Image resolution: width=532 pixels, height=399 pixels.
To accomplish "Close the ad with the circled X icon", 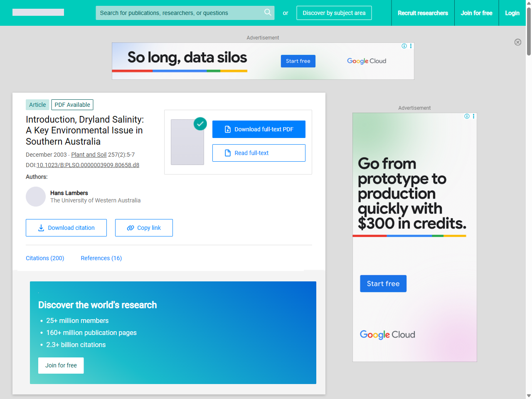I will tap(517, 42).
